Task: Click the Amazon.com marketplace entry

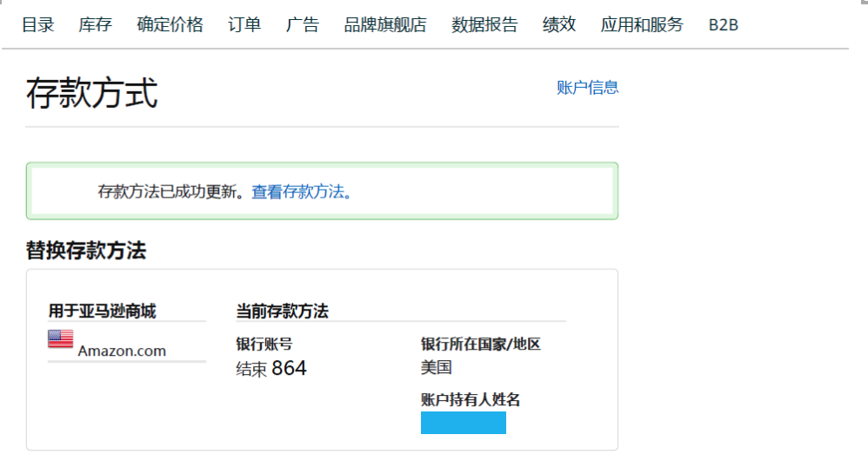Action: [122, 351]
